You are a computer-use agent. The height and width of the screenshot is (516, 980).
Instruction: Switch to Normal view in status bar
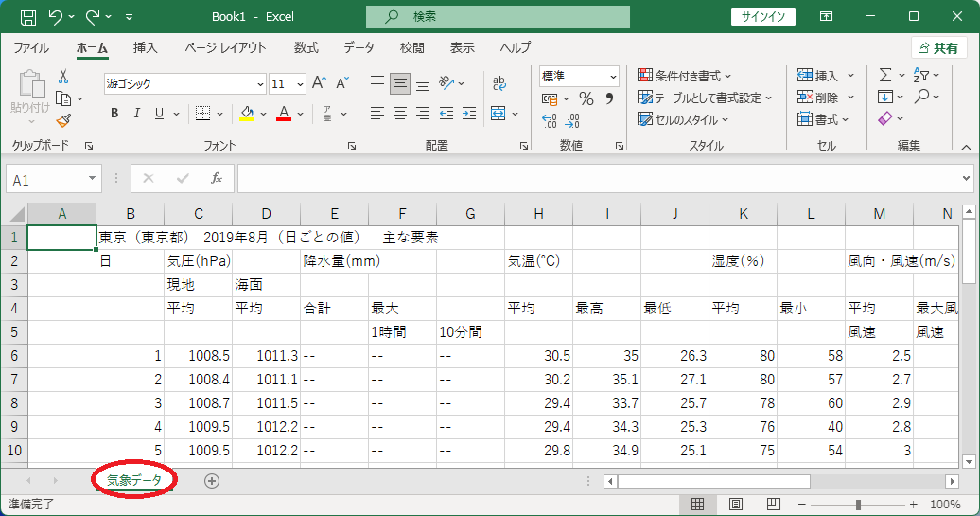(x=697, y=504)
